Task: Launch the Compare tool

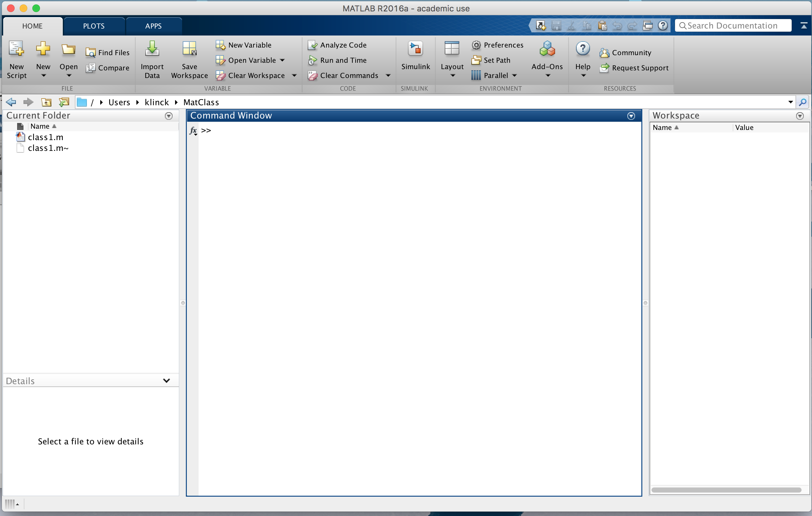Action: (108, 68)
